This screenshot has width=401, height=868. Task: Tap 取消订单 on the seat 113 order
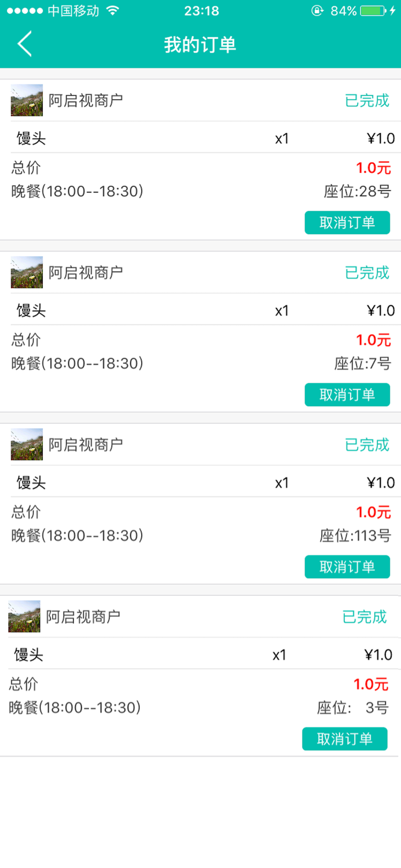pyautogui.click(x=347, y=567)
